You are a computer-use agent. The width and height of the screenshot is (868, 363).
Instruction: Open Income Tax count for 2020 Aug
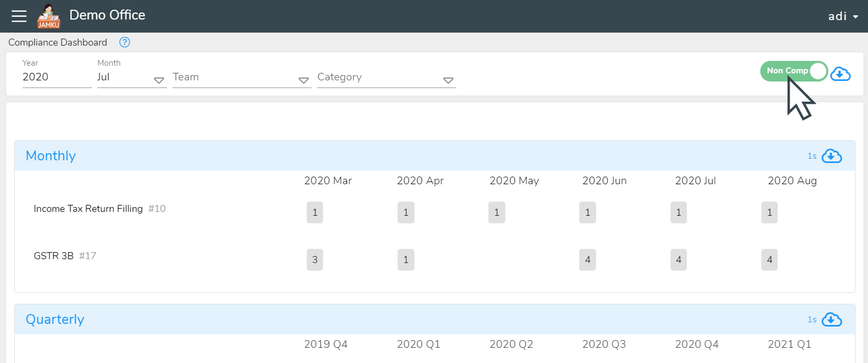pyautogui.click(x=770, y=212)
